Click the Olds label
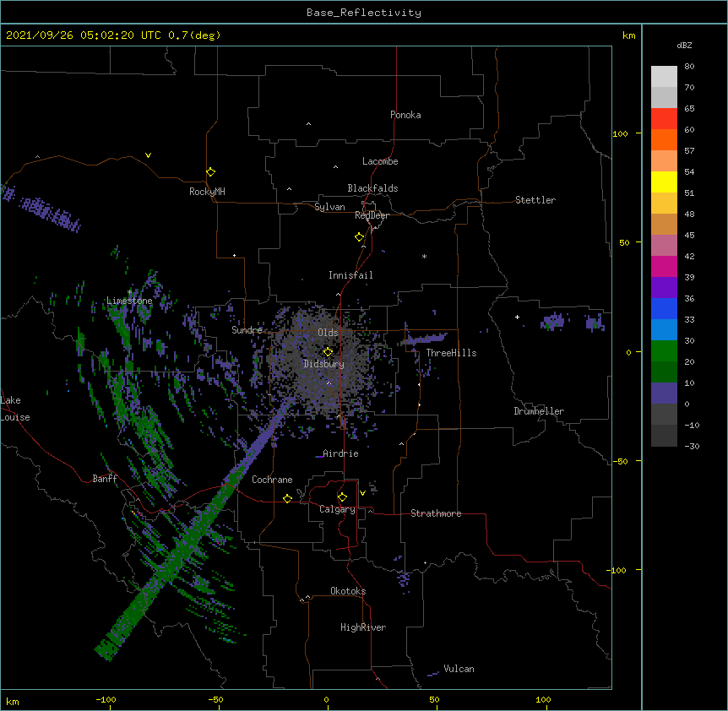 [328, 333]
